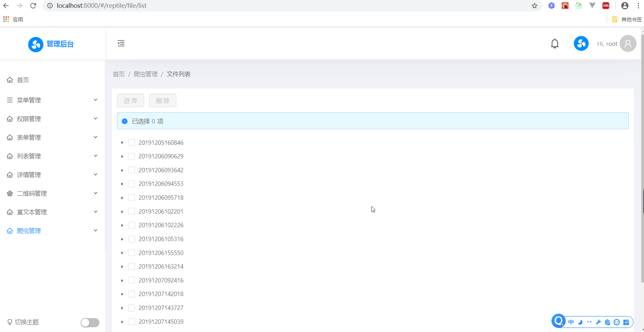Reload the page in the browser

(33, 6)
